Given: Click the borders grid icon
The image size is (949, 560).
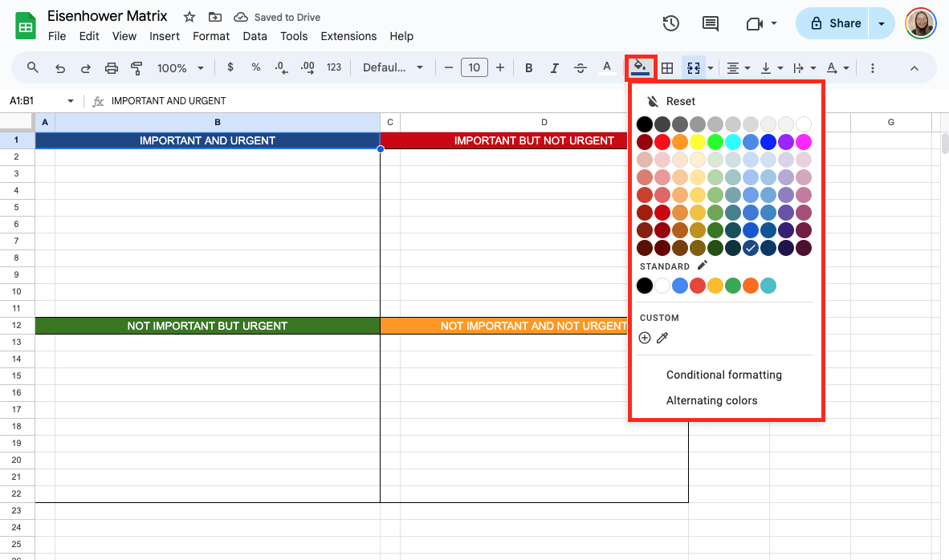Looking at the screenshot, I should pyautogui.click(x=666, y=68).
